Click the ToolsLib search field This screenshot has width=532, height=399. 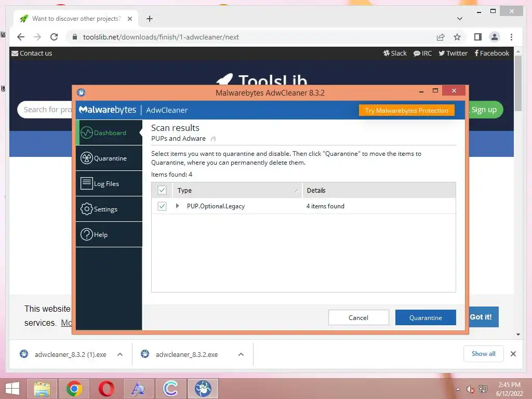click(x=45, y=110)
